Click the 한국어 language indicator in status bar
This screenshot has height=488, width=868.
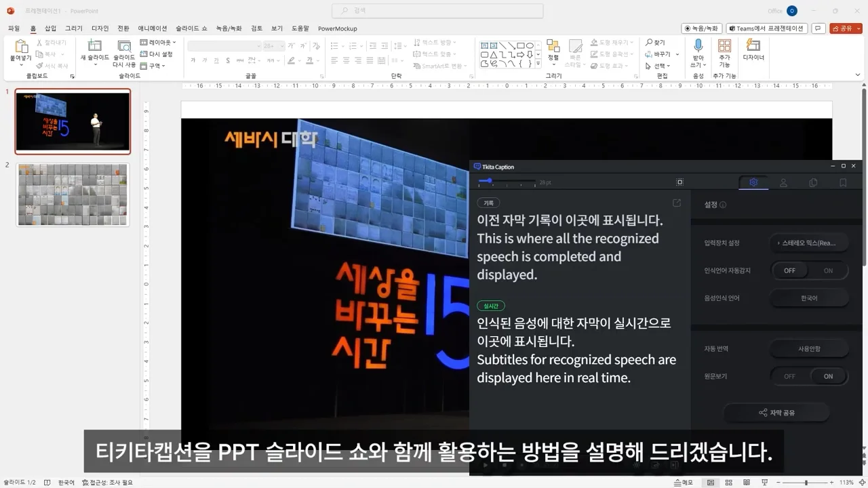coord(66,483)
